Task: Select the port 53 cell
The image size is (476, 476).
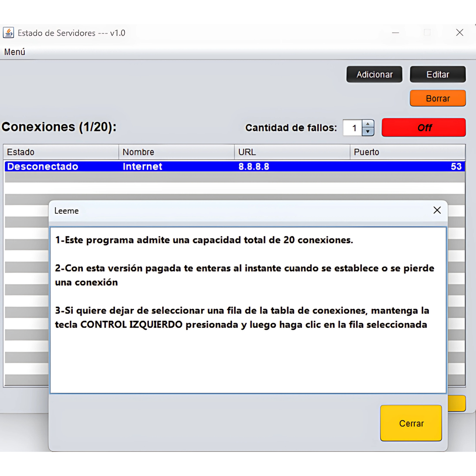Action: tap(408, 166)
